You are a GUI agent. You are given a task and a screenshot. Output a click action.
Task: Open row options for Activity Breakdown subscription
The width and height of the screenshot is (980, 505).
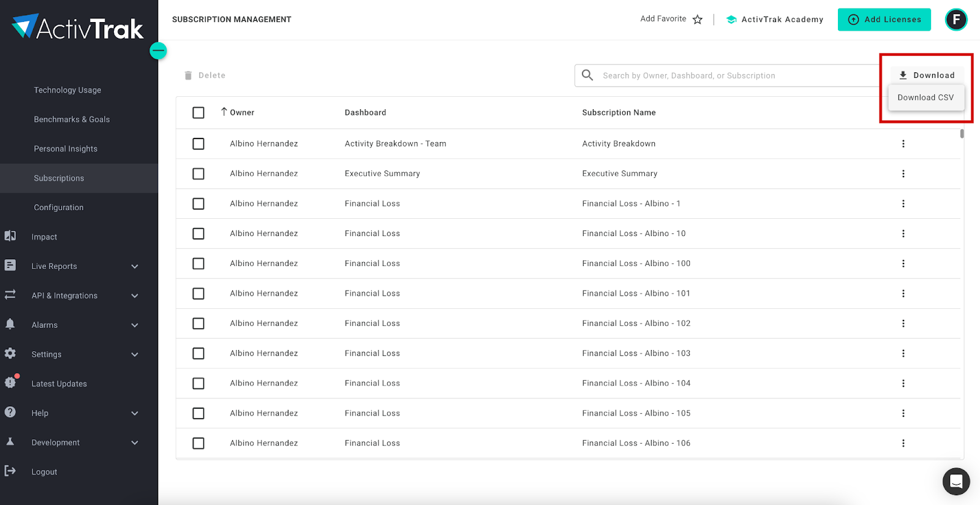click(x=903, y=144)
